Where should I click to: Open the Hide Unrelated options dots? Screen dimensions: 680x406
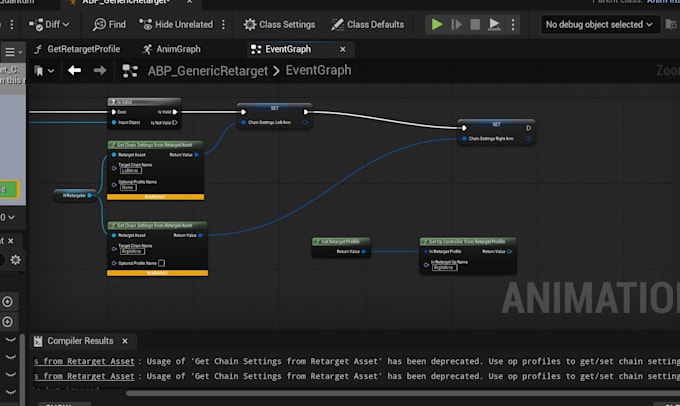[223, 24]
